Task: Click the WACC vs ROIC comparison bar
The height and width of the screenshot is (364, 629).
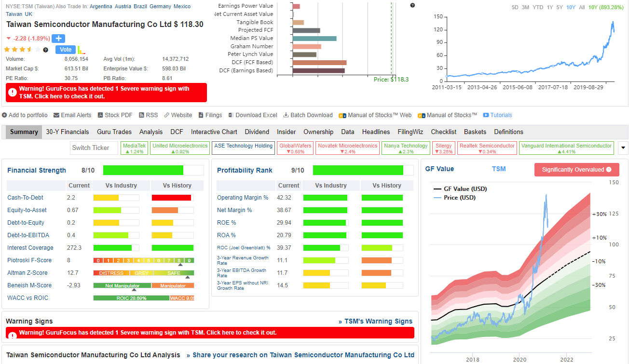Action: tap(143, 298)
